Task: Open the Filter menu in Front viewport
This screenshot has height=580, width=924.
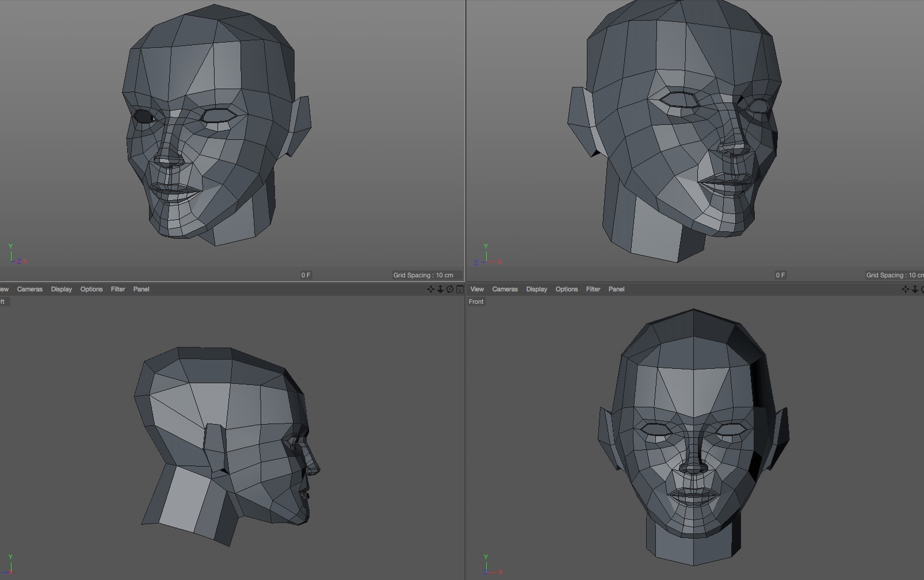Action: click(x=593, y=289)
